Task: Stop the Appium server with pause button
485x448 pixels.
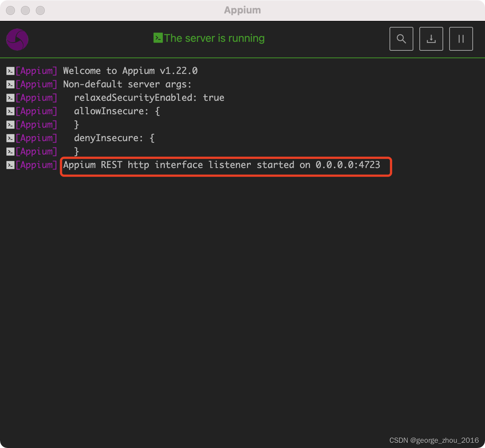Action: (x=461, y=39)
